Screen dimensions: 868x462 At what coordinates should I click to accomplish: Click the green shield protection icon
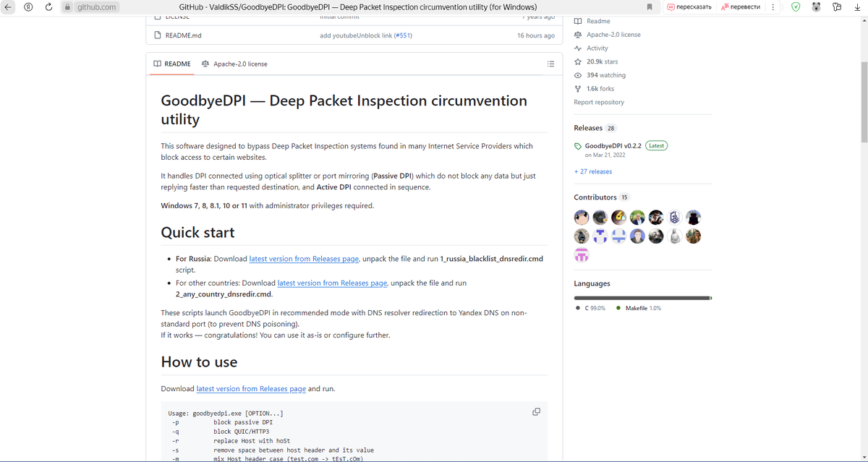[796, 7]
